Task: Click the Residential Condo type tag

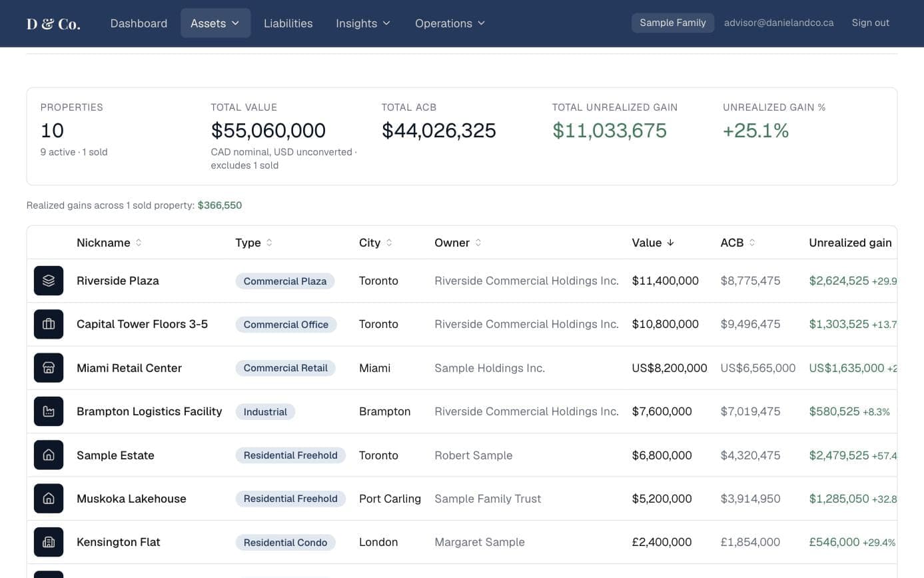Action: (285, 543)
